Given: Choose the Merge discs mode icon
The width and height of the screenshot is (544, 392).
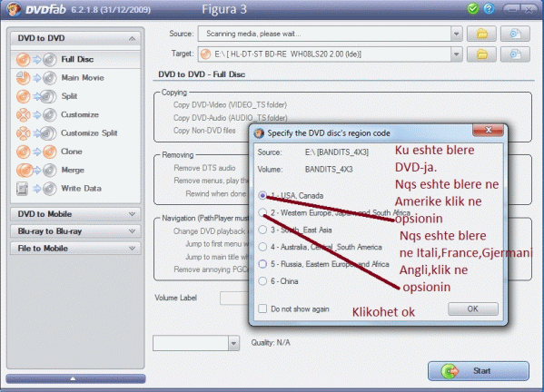Looking at the screenshot, I should tap(36, 171).
